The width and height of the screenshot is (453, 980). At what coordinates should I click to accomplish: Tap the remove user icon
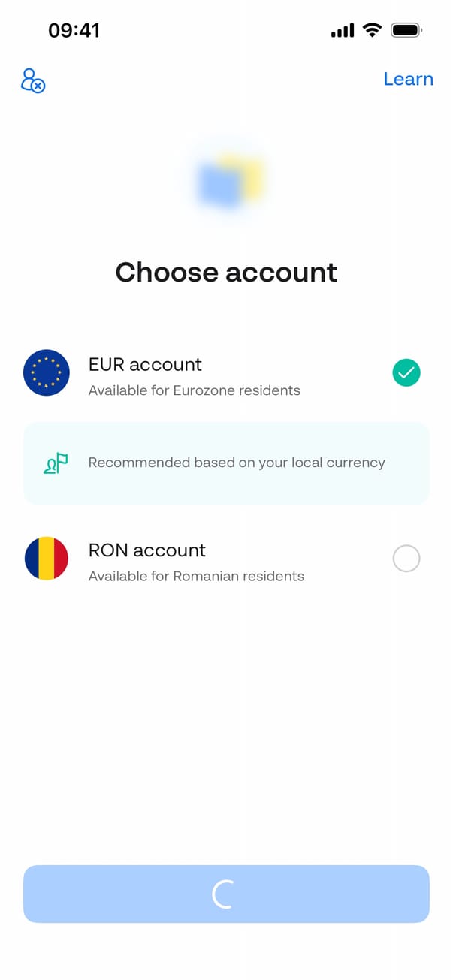tap(33, 80)
